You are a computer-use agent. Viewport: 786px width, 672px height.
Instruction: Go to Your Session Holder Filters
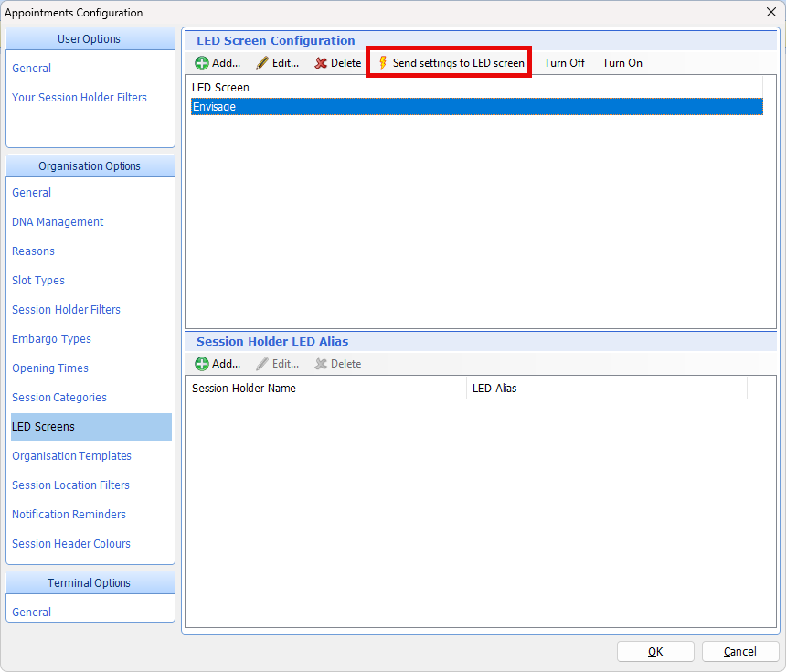pos(80,98)
